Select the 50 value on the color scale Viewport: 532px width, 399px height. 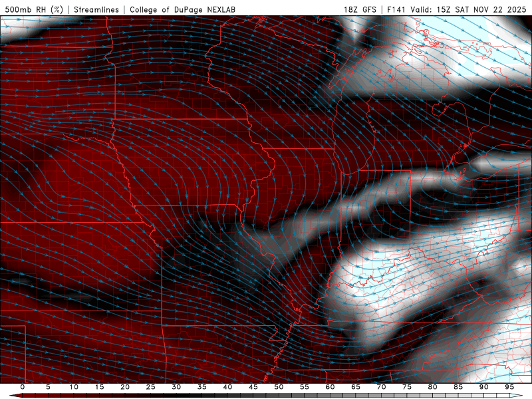pos(279,387)
